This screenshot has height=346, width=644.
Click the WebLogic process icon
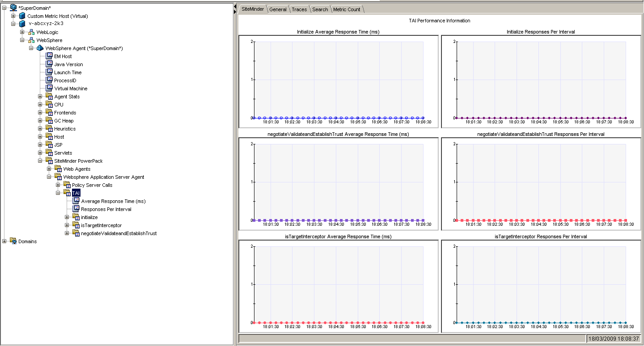click(x=31, y=32)
